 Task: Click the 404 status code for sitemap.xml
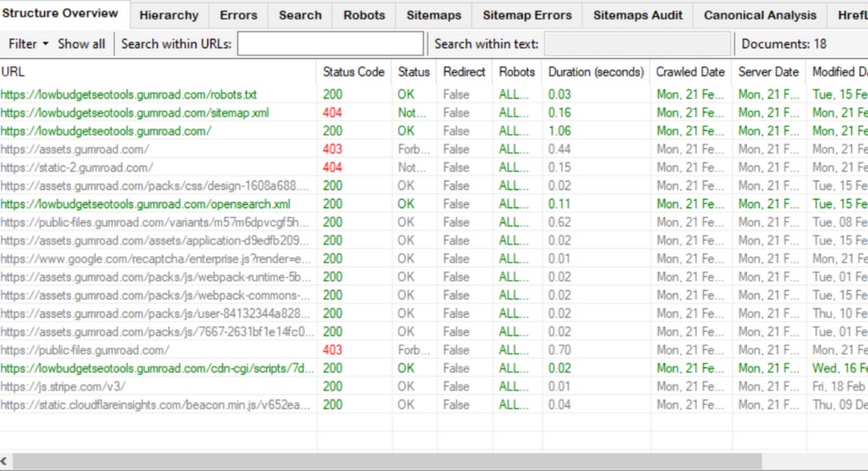pyautogui.click(x=333, y=113)
